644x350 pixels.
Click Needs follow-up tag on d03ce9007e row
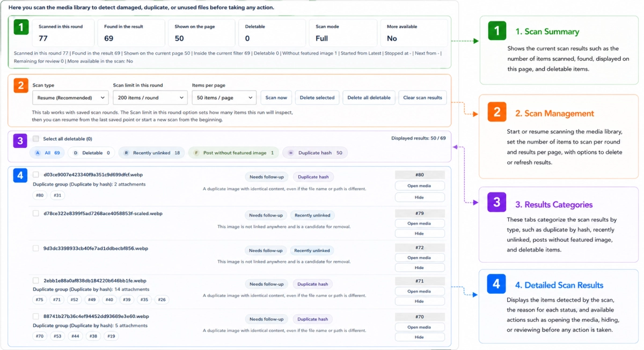point(267,176)
